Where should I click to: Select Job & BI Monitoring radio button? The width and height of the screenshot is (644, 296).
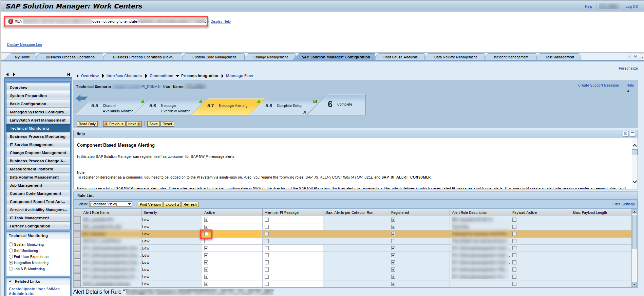tap(11, 269)
